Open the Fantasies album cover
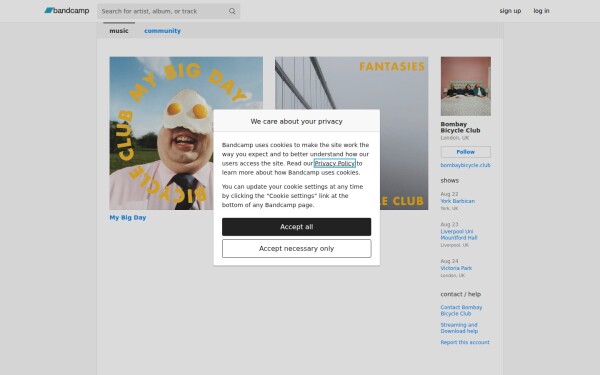The image size is (600, 375). (351, 133)
